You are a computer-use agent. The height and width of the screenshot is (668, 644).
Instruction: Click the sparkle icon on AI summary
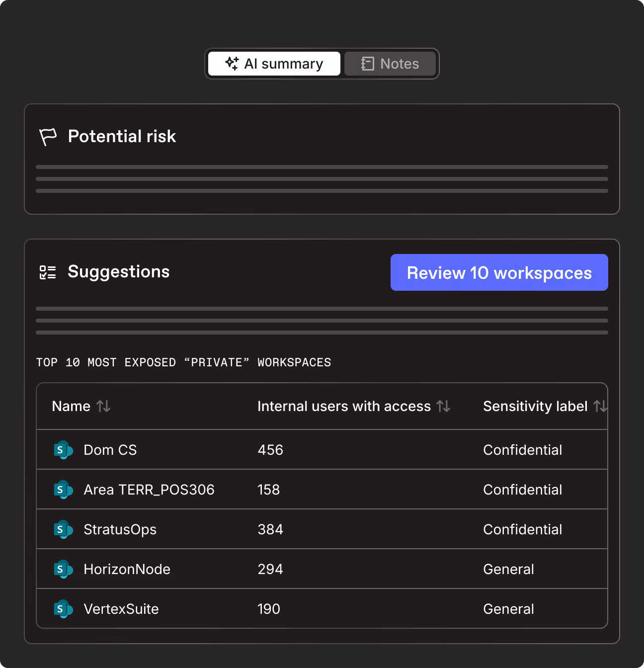[x=232, y=63]
